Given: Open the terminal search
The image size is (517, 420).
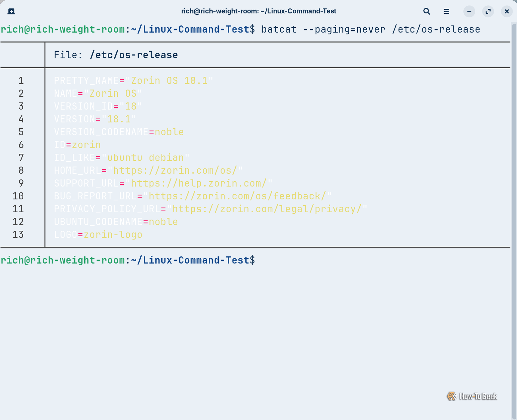Looking at the screenshot, I should tap(426, 11).
